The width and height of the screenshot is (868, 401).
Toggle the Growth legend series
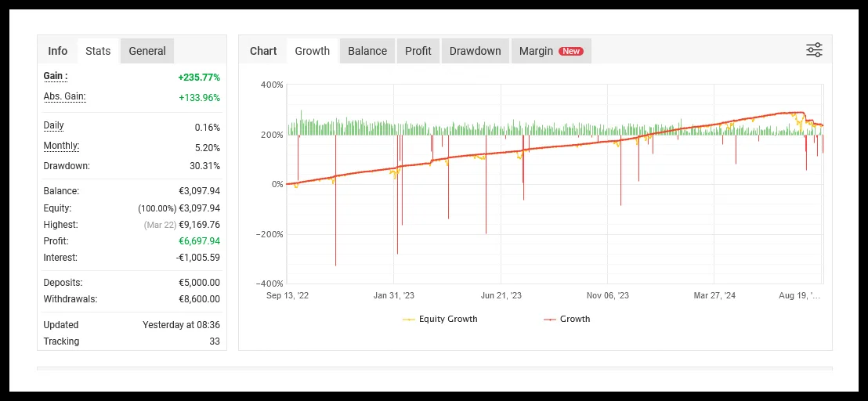567,319
